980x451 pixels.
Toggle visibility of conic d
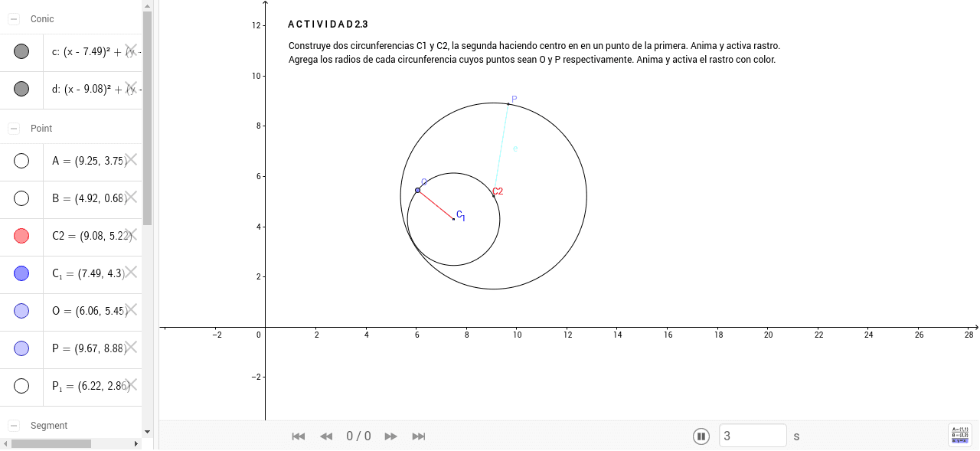(x=21, y=89)
